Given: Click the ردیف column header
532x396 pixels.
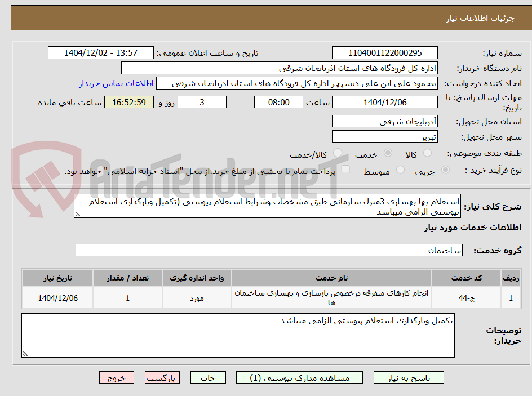Looking at the screenshot, I should (511, 278).
